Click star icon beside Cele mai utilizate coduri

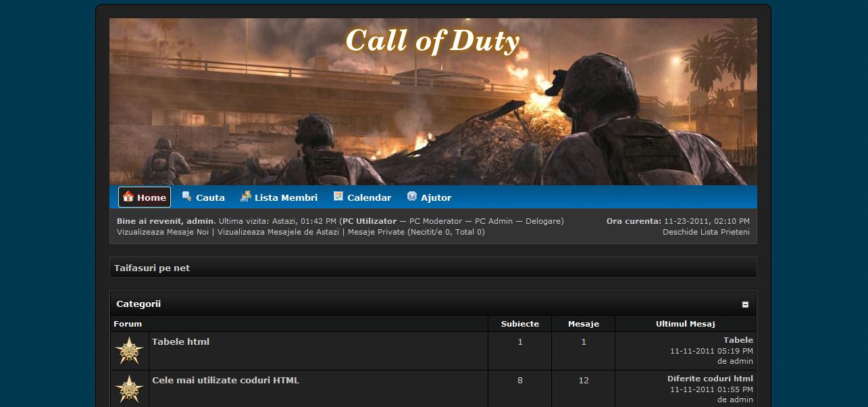click(129, 389)
